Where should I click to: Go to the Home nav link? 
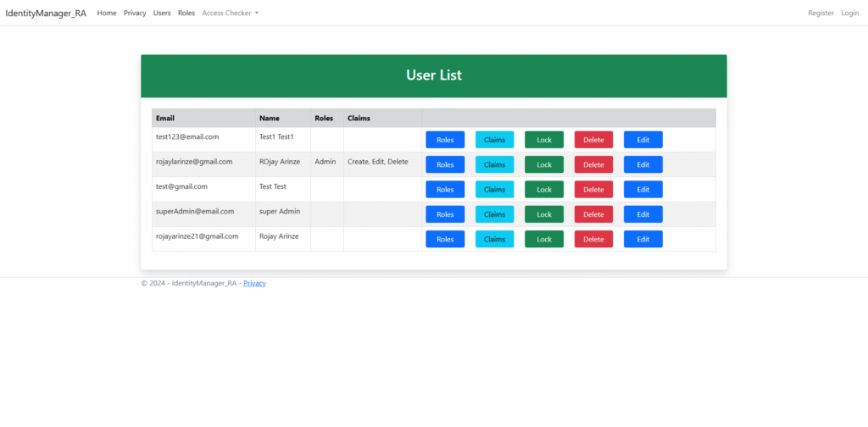coord(107,14)
